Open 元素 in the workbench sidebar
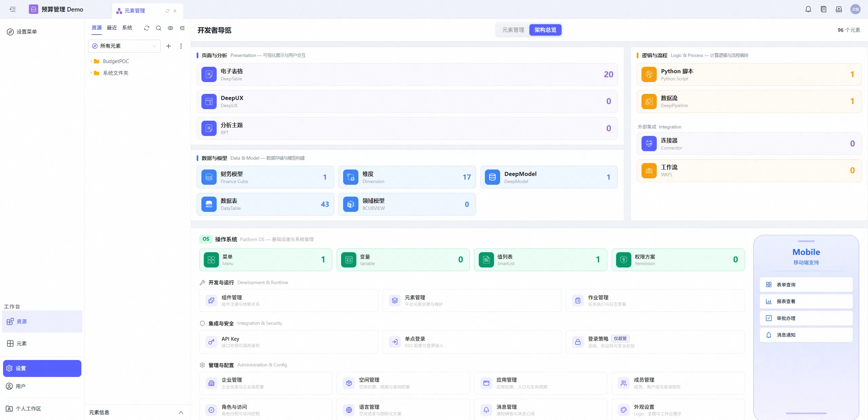 pyautogui.click(x=42, y=344)
